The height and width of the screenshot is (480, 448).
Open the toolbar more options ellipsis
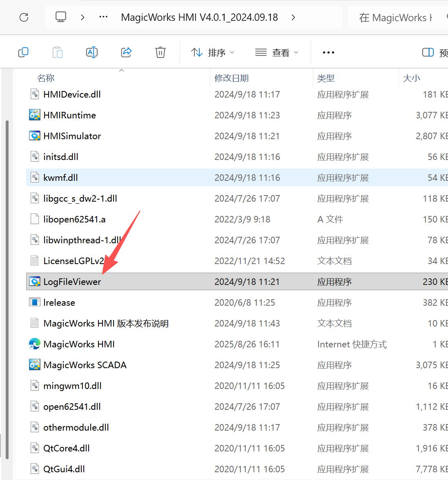pos(329,53)
